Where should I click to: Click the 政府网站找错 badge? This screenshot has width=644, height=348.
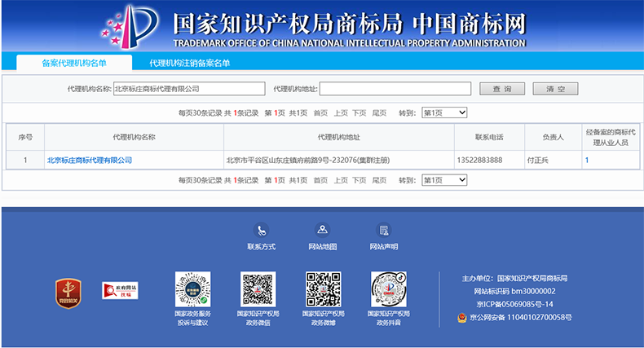coord(120,290)
